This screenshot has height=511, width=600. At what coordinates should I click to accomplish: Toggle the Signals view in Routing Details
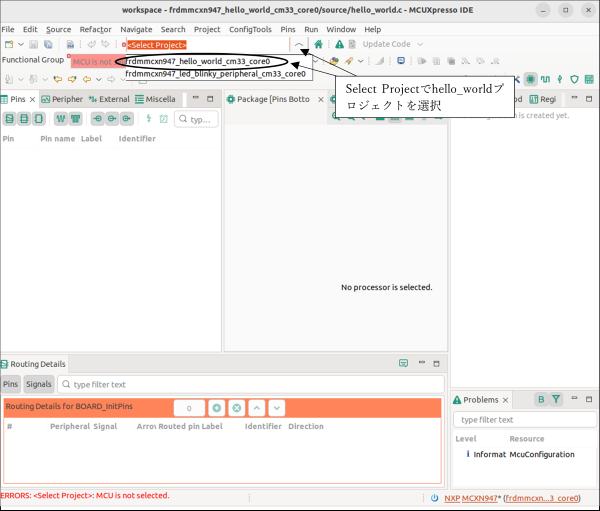[x=39, y=384]
